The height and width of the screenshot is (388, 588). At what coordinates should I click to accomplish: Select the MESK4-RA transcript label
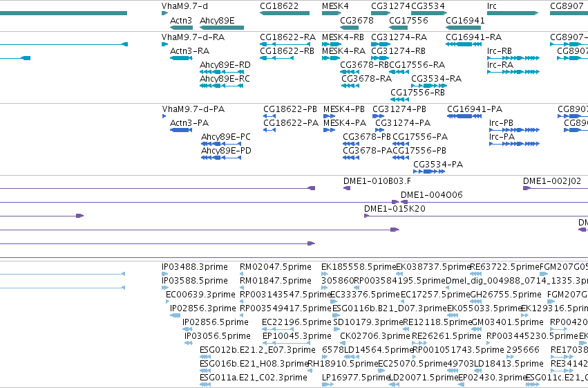(343, 51)
